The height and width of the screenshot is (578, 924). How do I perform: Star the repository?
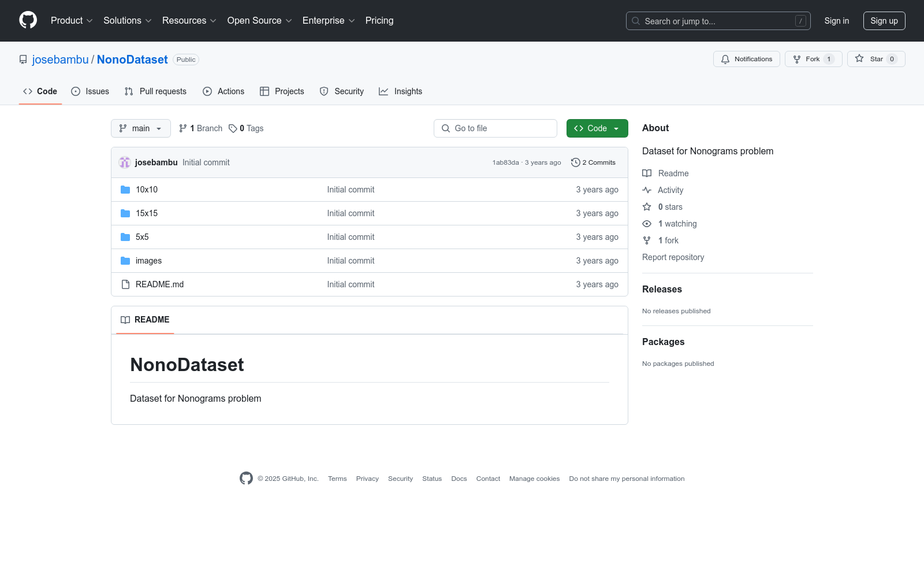876,59
